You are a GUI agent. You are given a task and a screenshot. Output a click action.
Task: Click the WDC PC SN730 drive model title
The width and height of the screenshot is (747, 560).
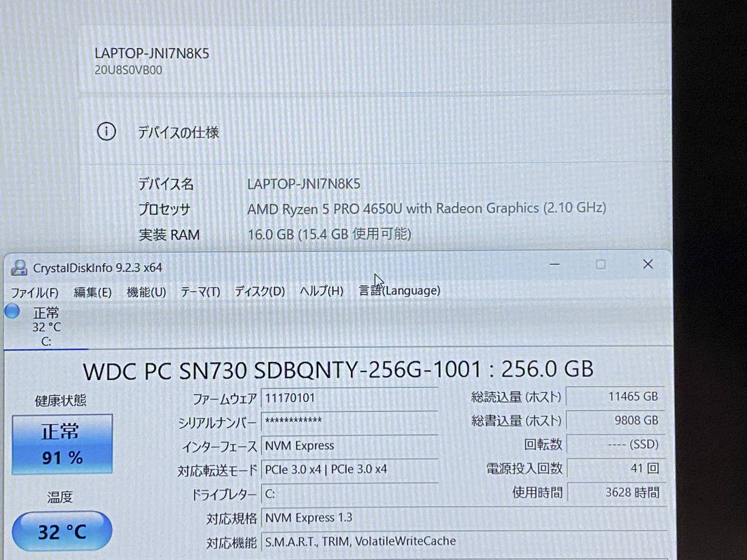tap(337, 369)
